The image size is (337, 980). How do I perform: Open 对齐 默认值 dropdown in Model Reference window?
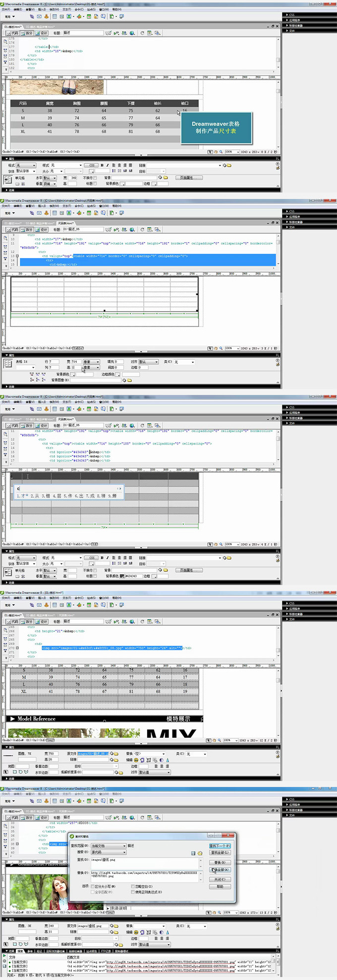155,772
